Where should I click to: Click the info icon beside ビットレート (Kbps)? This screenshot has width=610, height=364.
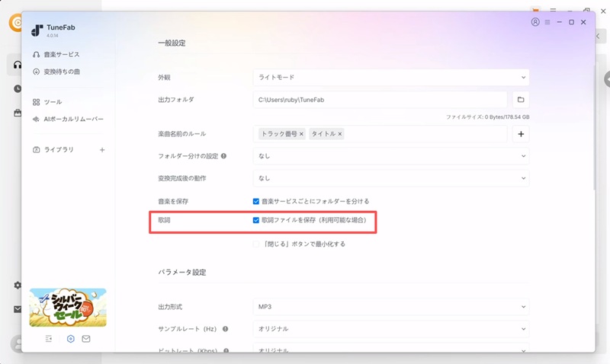[x=226, y=351]
